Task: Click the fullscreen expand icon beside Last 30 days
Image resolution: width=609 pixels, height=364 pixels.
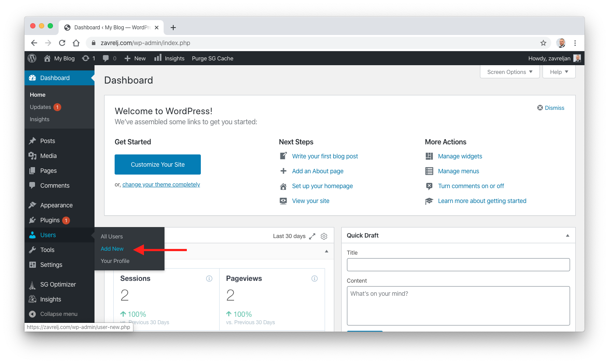Action: pyautogui.click(x=312, y=236)
